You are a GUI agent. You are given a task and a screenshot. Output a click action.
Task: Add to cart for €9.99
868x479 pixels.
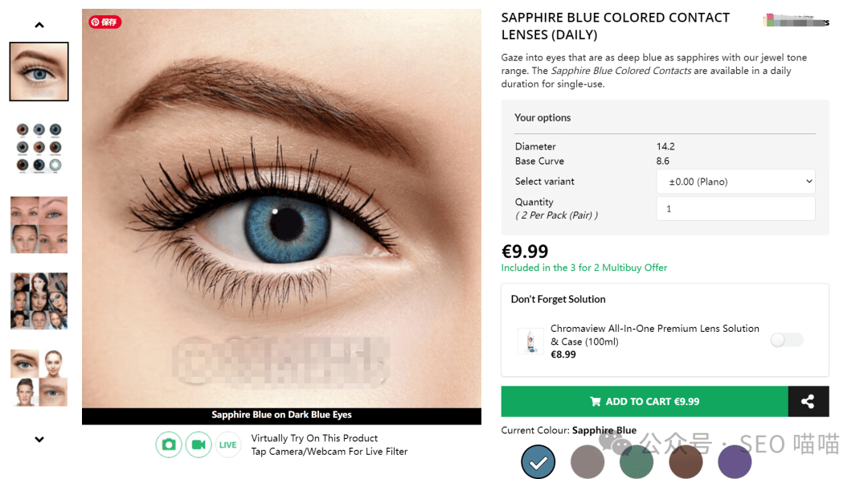(645, 402)
